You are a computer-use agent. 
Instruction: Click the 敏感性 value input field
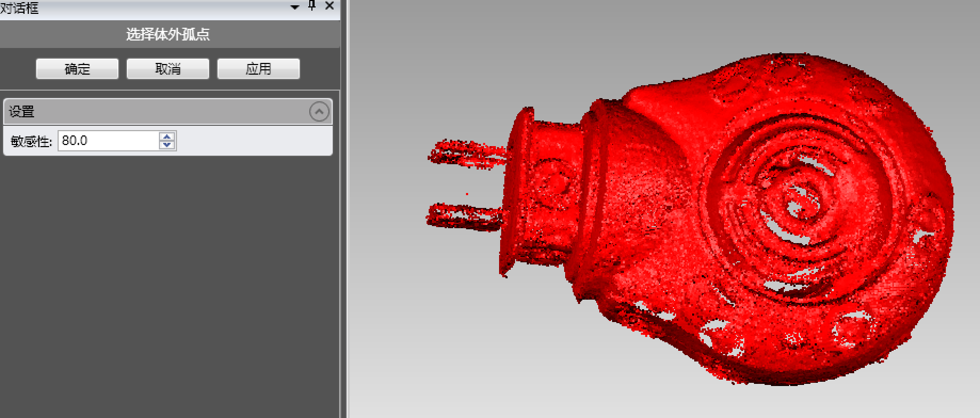coord(108,141)
